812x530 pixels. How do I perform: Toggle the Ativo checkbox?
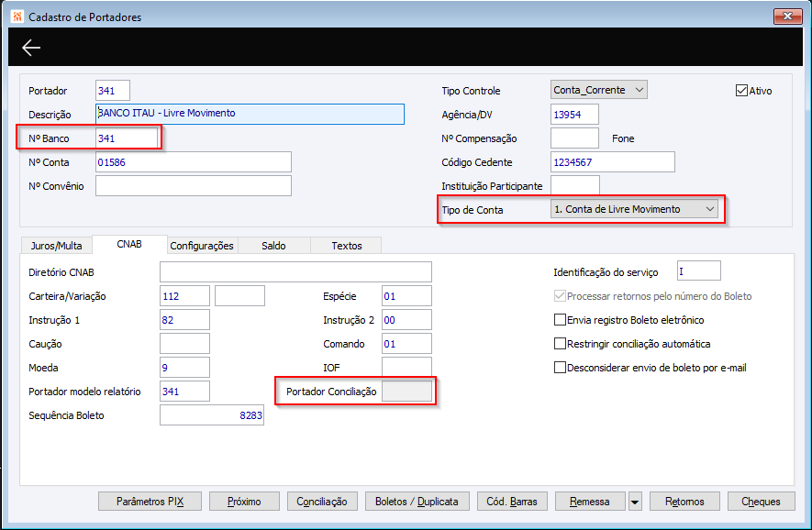741,91
